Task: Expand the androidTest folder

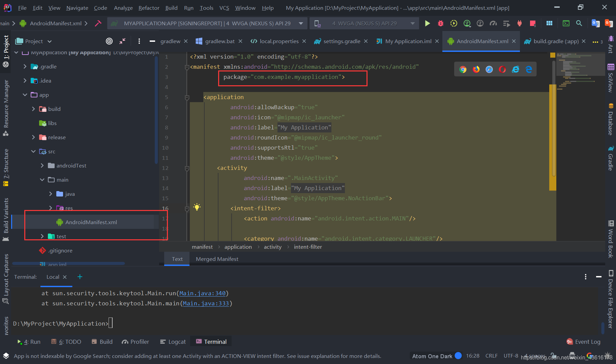Action: (42, 165)
